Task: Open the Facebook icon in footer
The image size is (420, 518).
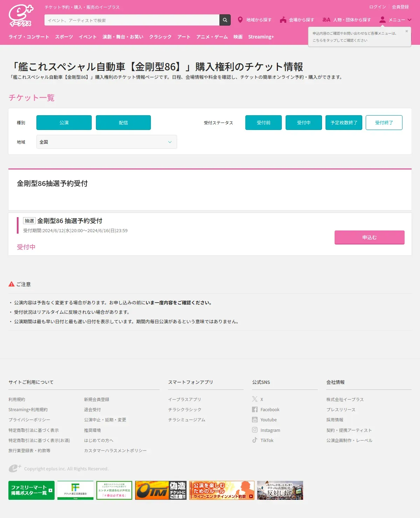Action: point(255,409)
